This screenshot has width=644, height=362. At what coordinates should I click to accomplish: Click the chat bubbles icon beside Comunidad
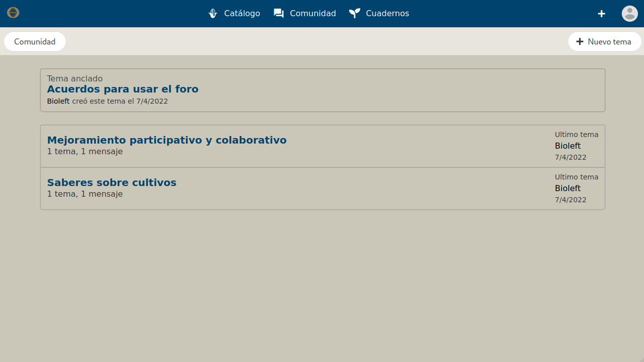tap(279, 14)
